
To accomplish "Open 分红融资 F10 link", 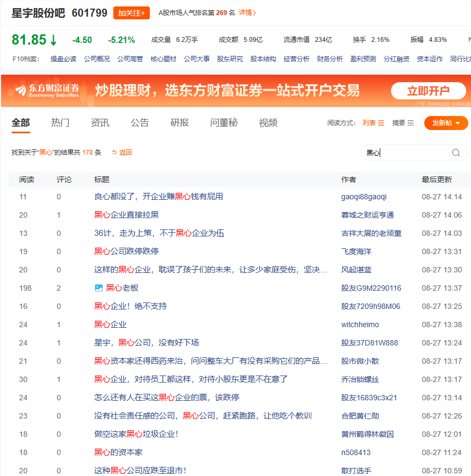I will (x=396, y=59).
